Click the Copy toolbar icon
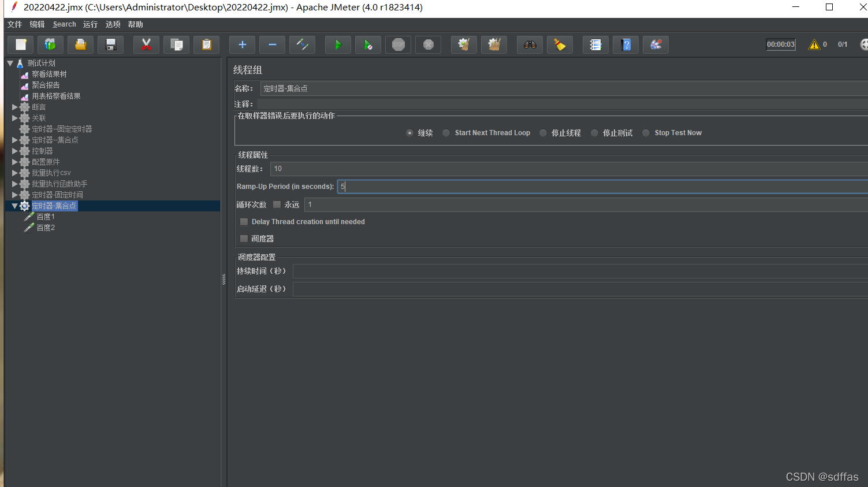 click(x=177, y=44)
